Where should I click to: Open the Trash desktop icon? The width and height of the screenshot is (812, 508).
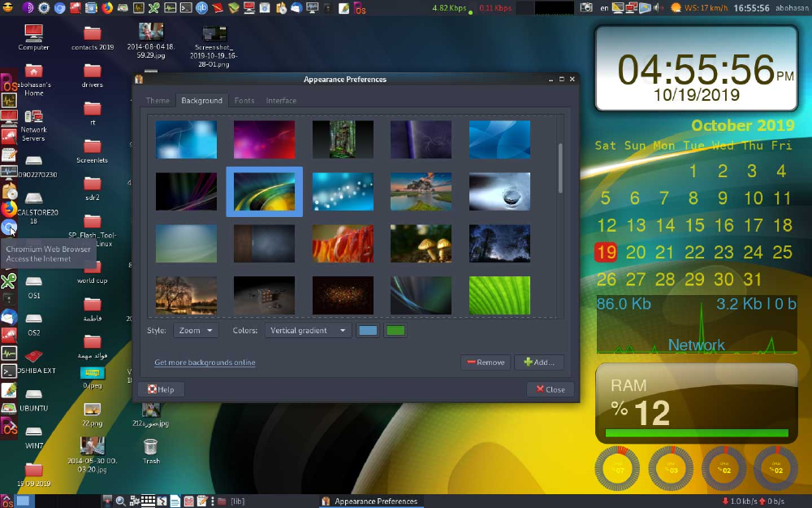coord(151,451)
